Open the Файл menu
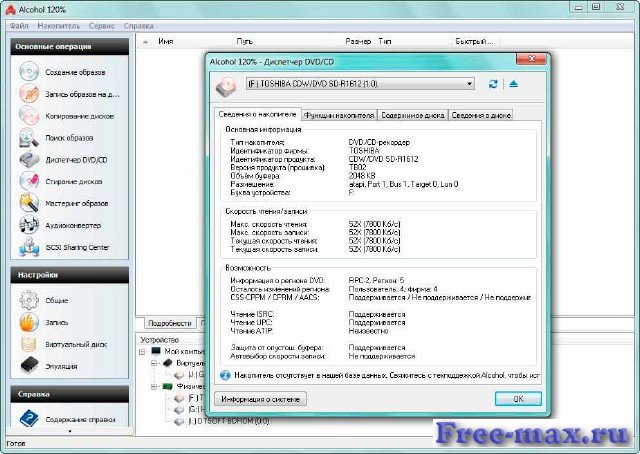This screenshot has height=454, width=640. pyautogui.click(x=19, y=26)
